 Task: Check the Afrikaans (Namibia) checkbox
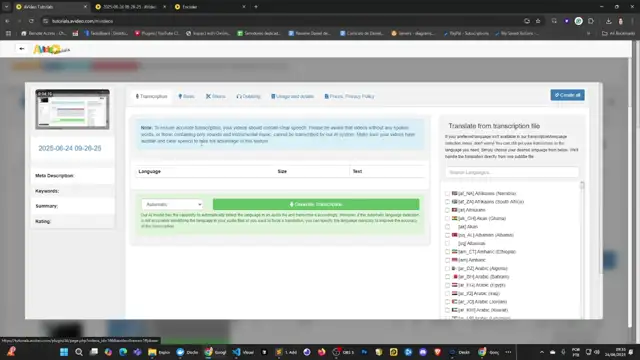tap(447, 193)
